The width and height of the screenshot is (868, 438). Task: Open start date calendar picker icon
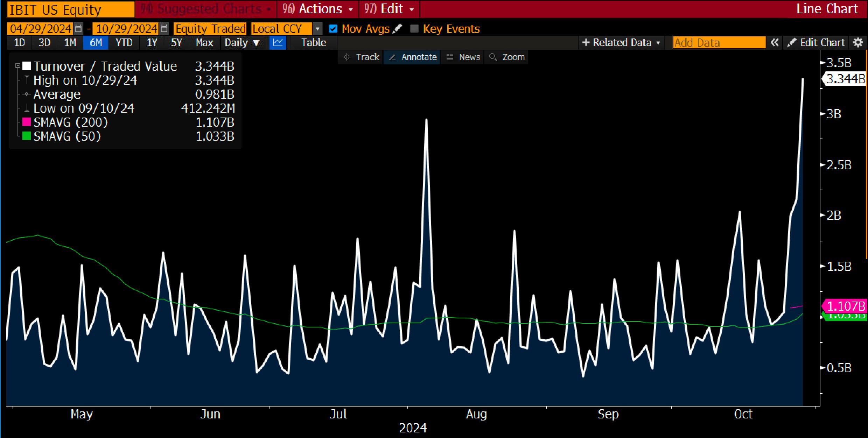pyautogui.click(x=79, y=29)
